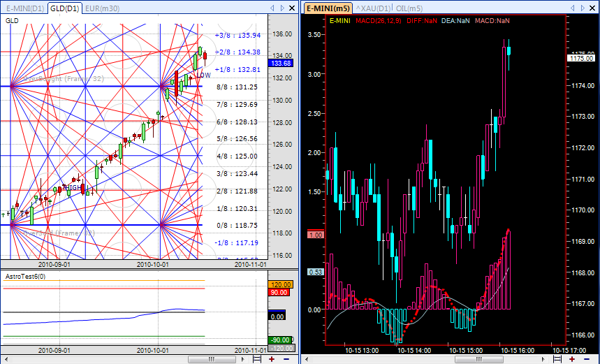
Task: Click the E-MINI chart horizontal scrollbar thumb
Action: point(478,359)
